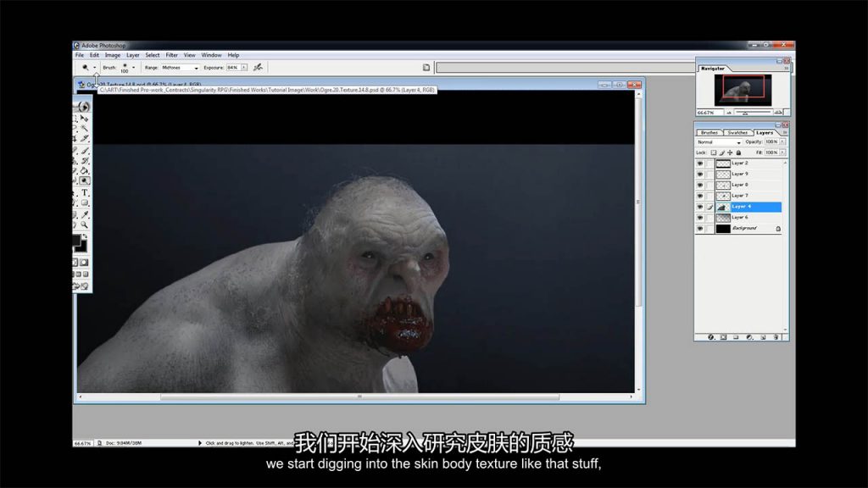Open the Image menu
Viewport: 868px width, 488px height.
[113, 55]
